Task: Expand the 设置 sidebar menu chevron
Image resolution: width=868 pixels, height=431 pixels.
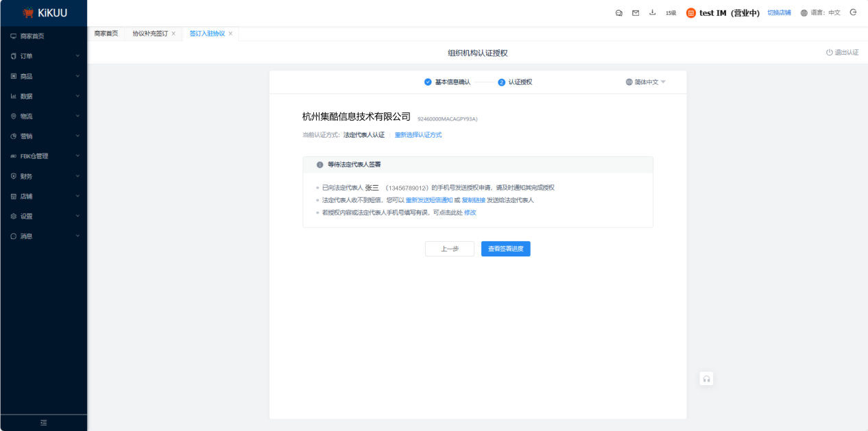Action: click(77, 216)
